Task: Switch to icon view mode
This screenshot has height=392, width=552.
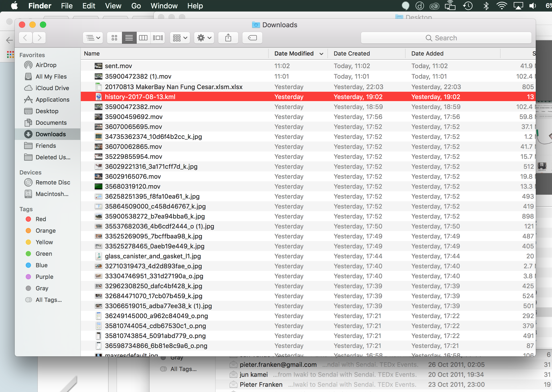Action: (x=114, y=38)
